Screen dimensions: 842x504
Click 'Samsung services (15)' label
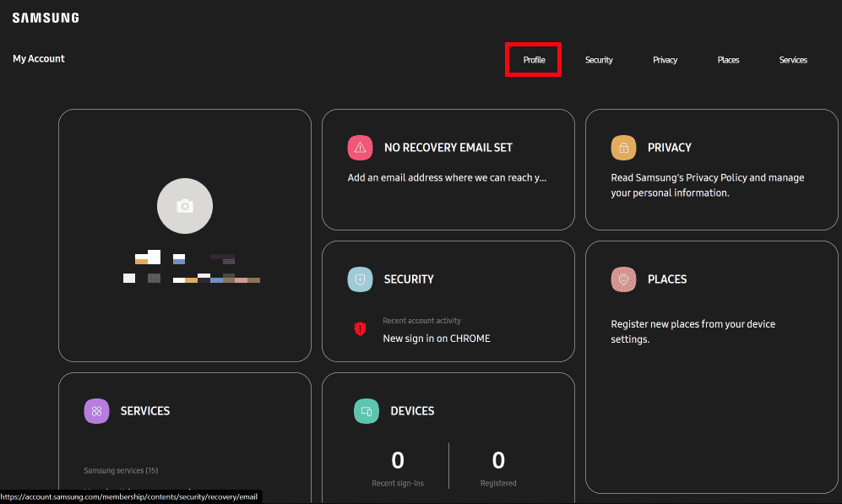121,471
